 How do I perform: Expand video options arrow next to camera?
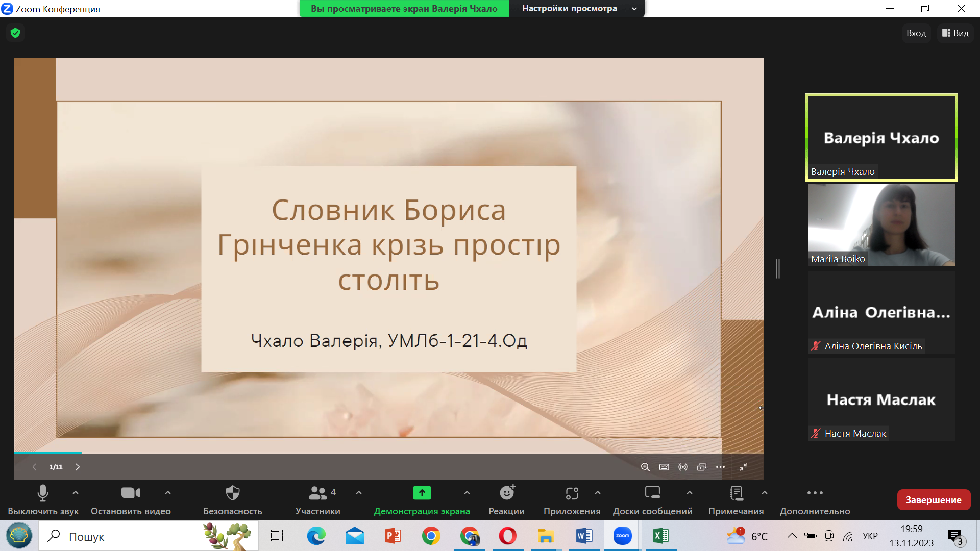pos(168,493)
